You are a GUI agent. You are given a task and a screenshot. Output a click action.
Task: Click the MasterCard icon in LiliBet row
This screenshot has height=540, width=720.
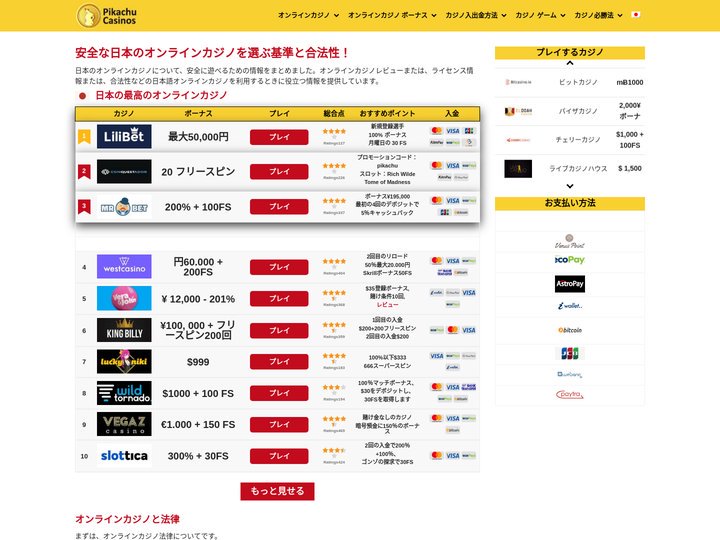(x=436, y=131)
